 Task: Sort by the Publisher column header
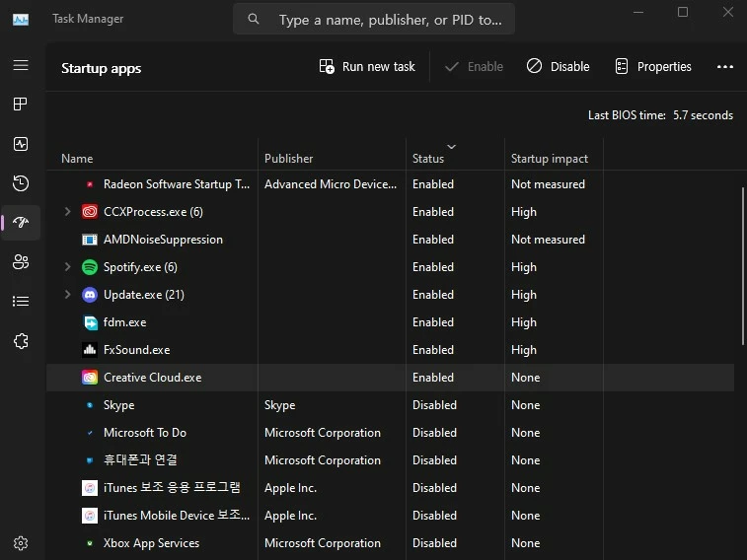click(x=289, y=159)
